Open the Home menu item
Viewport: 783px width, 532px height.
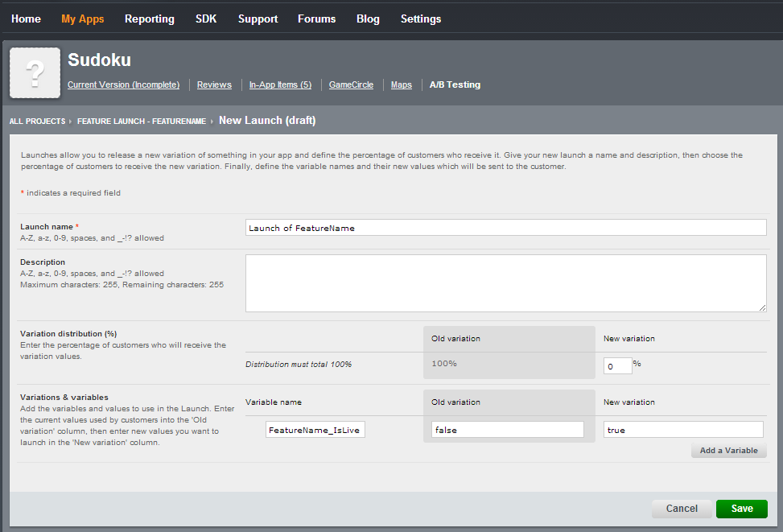[x=26, y=19]
